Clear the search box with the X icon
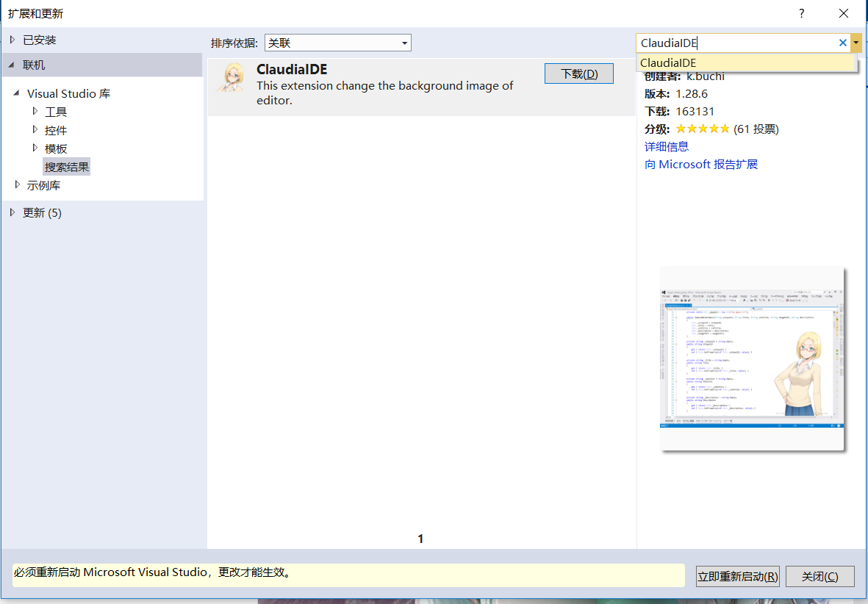The height and width of the screenshot is (604, 868). (x=842, y=43)
